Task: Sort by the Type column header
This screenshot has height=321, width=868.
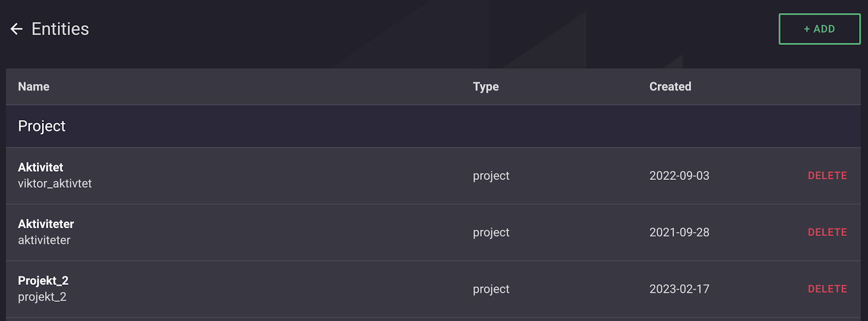Action: 486,87
